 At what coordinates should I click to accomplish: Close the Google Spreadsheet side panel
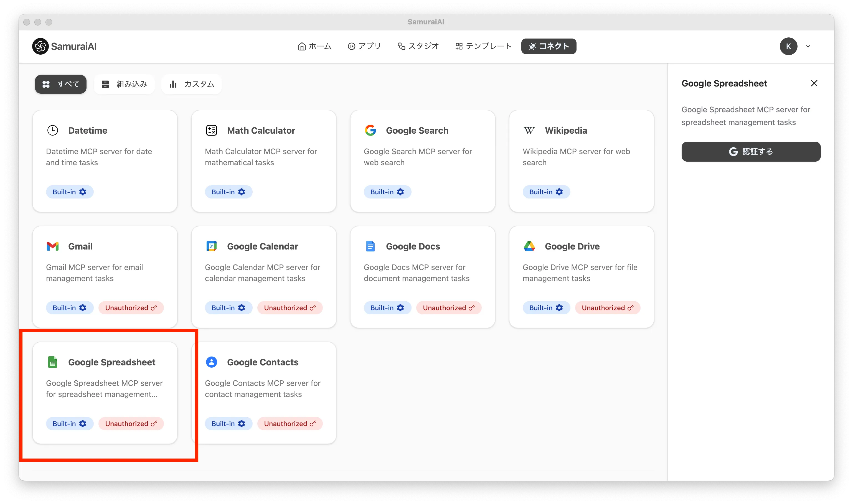(x=814, y=83)
